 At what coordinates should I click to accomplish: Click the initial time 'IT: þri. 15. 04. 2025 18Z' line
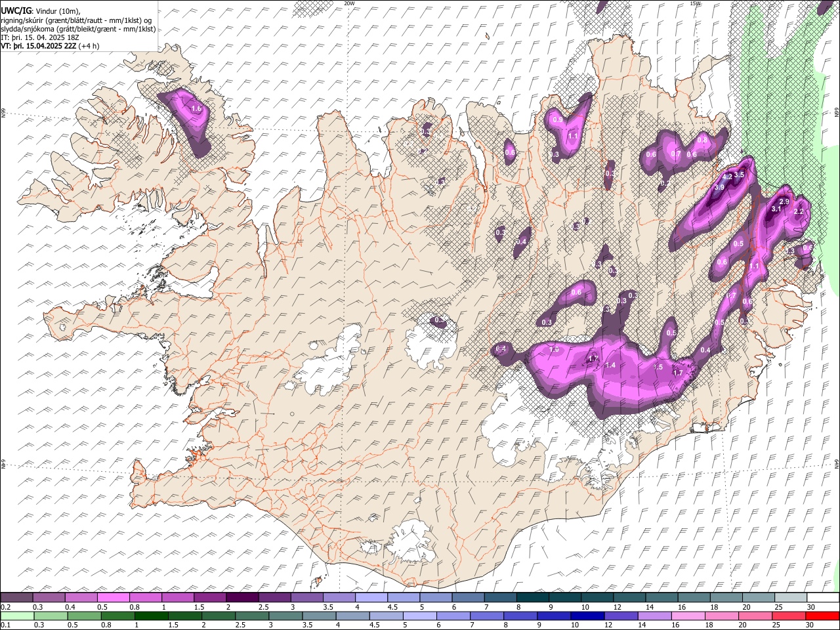[41, 37]
